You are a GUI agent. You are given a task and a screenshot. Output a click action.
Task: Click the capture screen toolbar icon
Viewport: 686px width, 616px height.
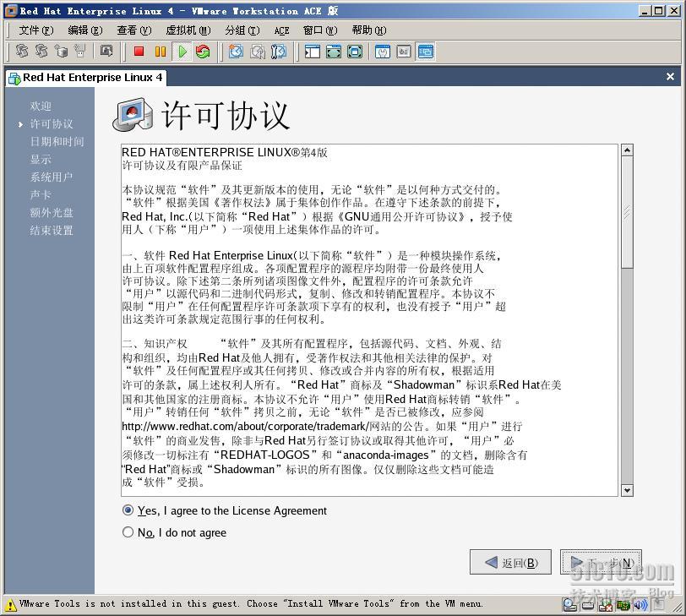(x=106, y=52)
